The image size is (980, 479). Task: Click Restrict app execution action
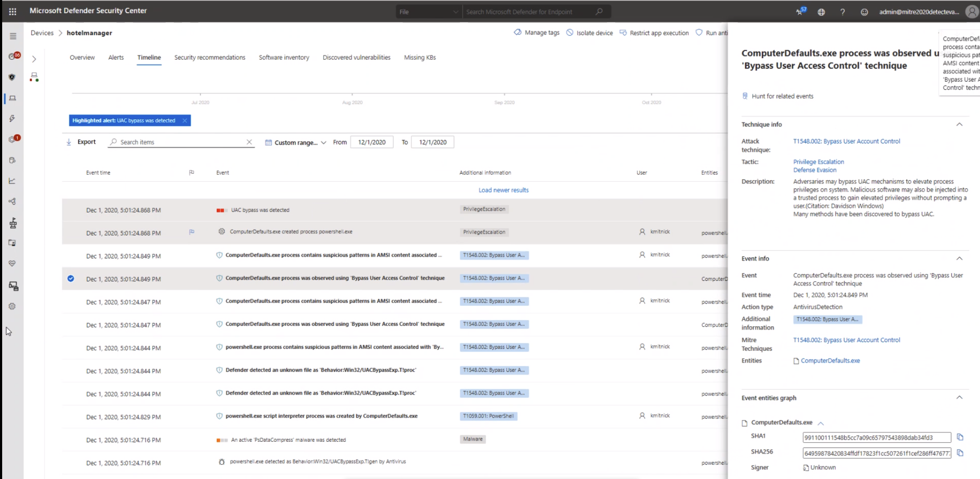(654, 32)
